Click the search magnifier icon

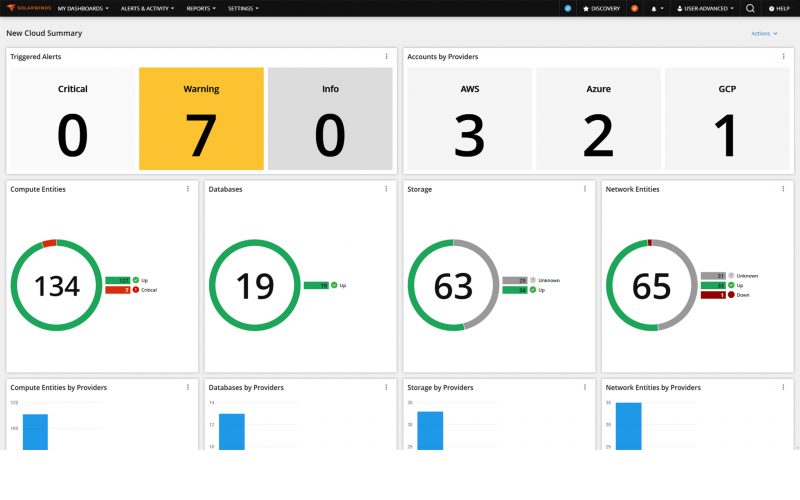[750, 8]
